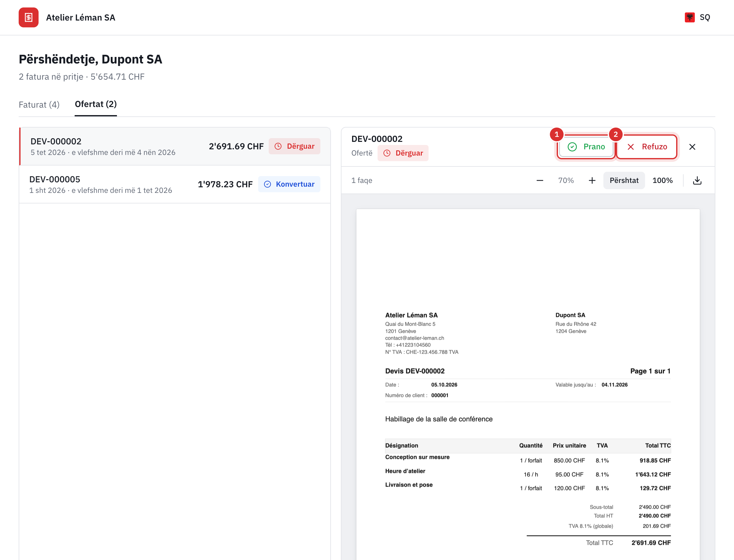Click the Total TTC 2'691.69 CHF value
The image size is (734, 560).
tap(651, 543)
